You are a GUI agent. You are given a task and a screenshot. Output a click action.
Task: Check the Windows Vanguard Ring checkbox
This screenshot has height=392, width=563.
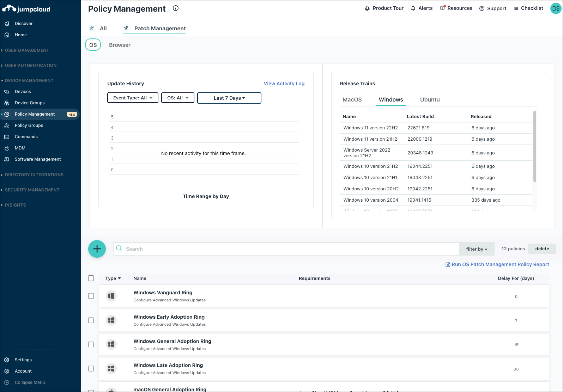coord(91,296)
